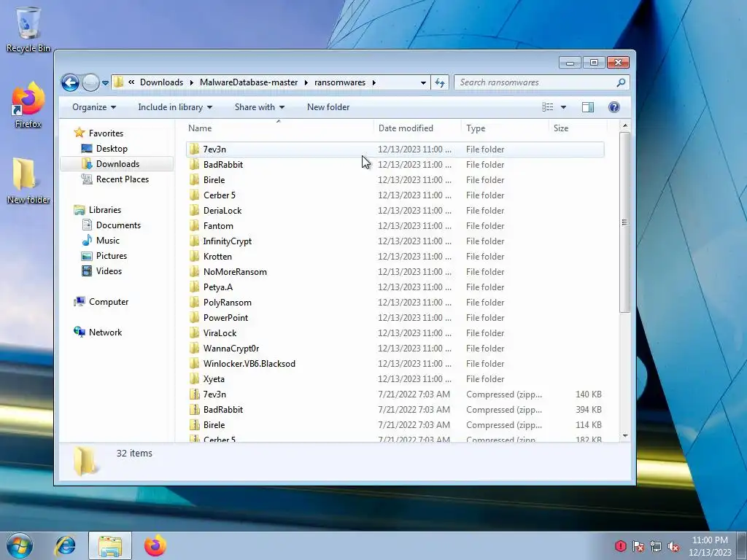This screenshot has height=560, width=747.
Task: Select the BadRabbit file folder icon
Action: pyautogui.click(x=194, y=165)
